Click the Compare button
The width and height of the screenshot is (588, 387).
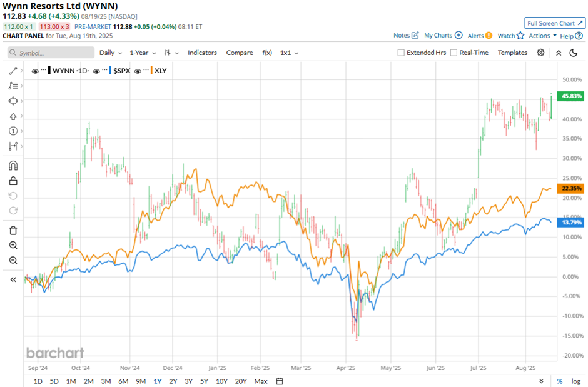pos(239,53)
